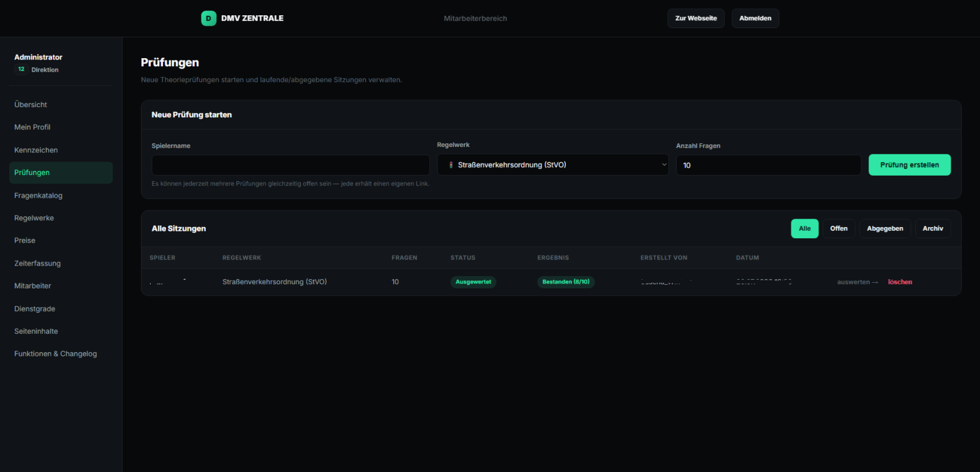
Task: Click the green D logo icon
Action: point(208,18)
